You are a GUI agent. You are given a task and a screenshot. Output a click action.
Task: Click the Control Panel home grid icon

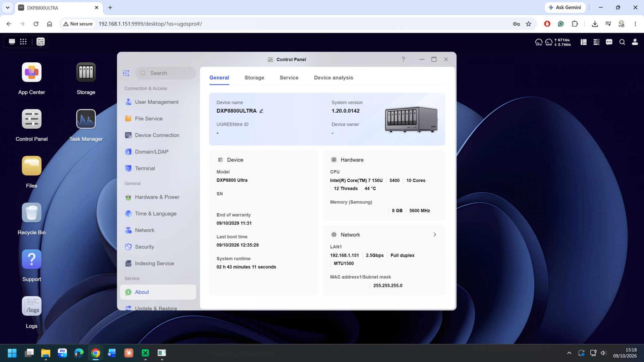tap(126, 73)
